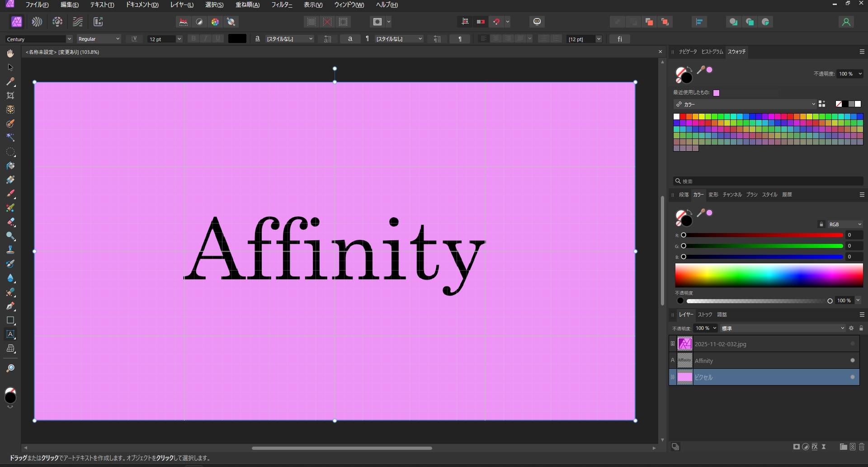This screenshot has height=467, width=868.
Task: Hide the Affinity text layer
Action: (x=853, y=361)
